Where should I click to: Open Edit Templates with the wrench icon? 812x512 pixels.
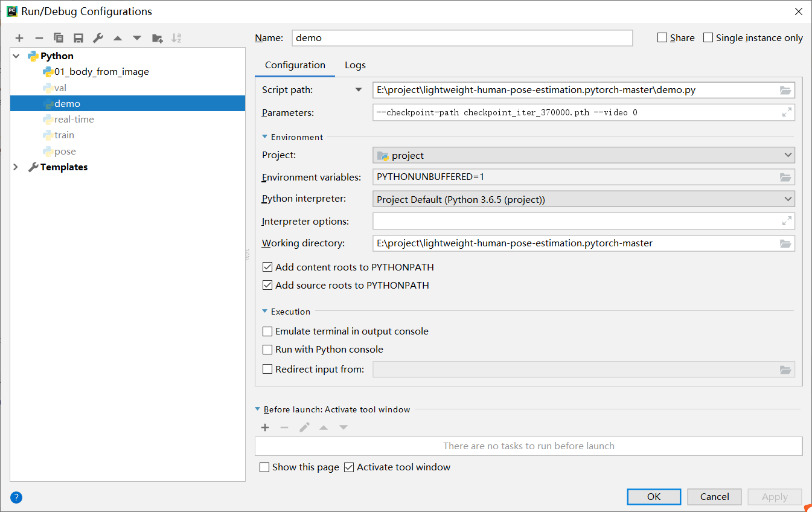point(98,37)
